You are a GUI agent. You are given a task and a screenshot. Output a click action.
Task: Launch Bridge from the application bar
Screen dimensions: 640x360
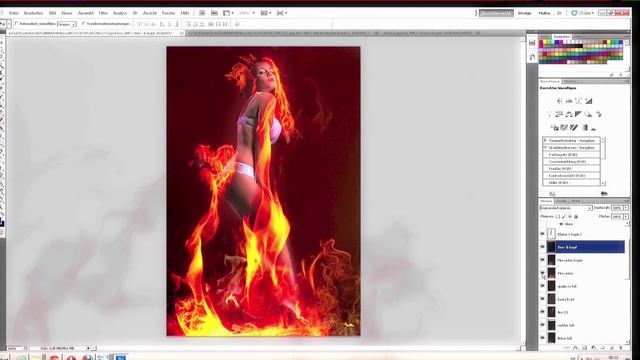point(202,13)
